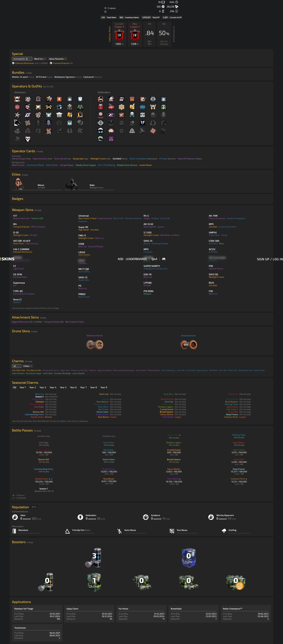Click SIGN UP / LOG IN

tap(270, 259)
